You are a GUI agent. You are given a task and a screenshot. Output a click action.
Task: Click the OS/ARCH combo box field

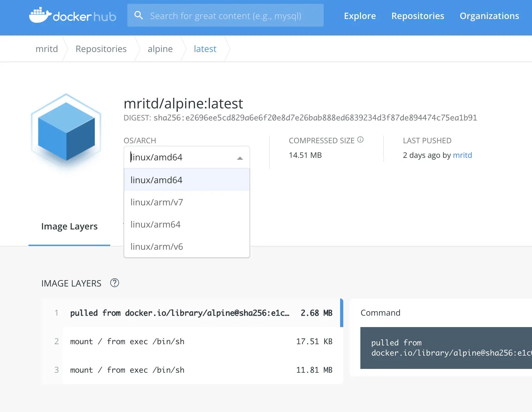pyautogui.click(x=187, y=157)
